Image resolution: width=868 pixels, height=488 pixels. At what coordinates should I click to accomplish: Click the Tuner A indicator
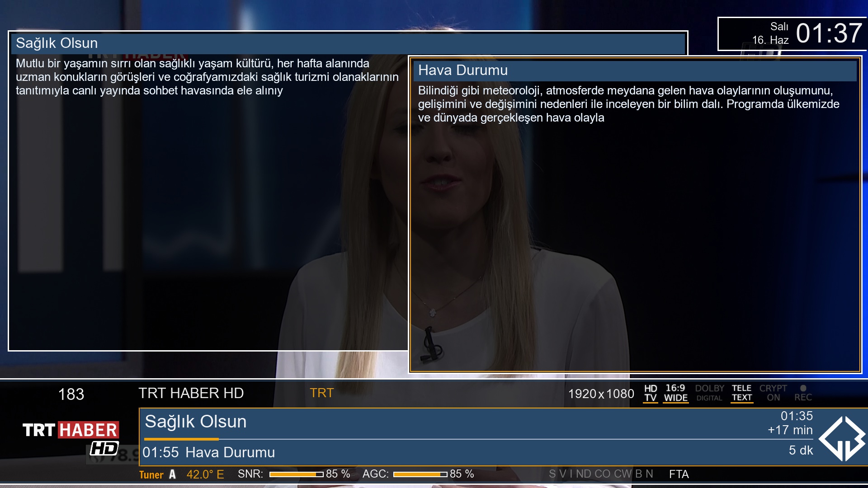click(157, 474)
